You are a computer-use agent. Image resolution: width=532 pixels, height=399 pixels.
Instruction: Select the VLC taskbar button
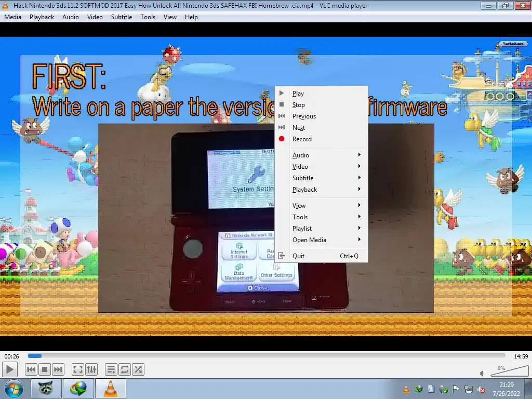[x=110, y=389]
